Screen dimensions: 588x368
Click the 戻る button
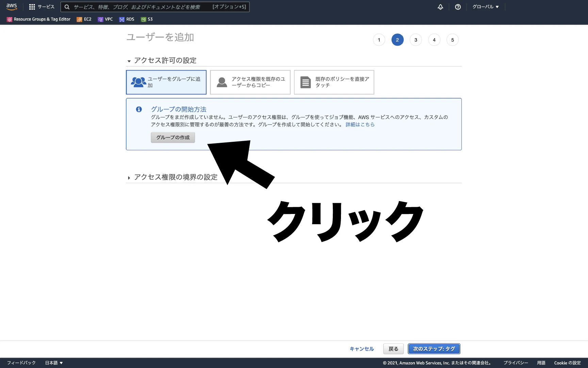click(x=393, y=349)
